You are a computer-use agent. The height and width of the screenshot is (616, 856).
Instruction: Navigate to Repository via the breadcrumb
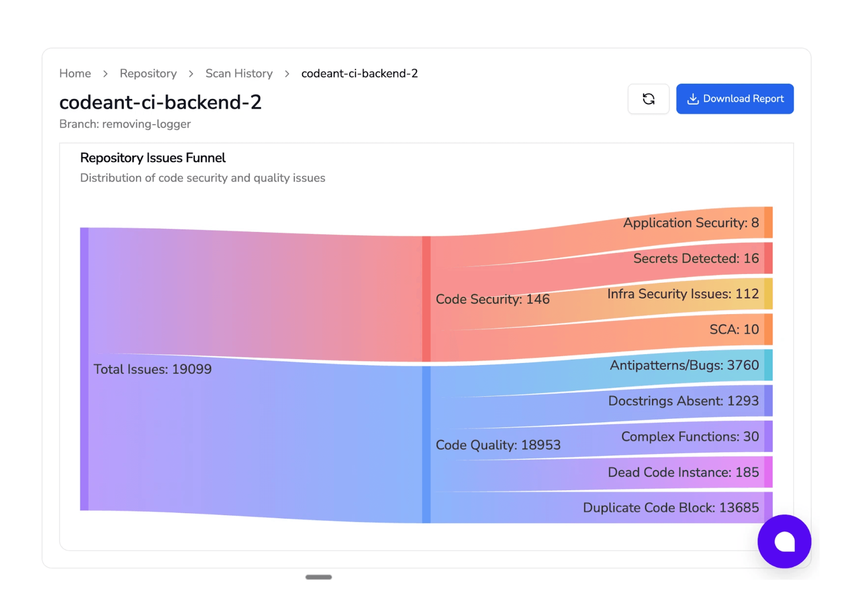tap(148, 73)
